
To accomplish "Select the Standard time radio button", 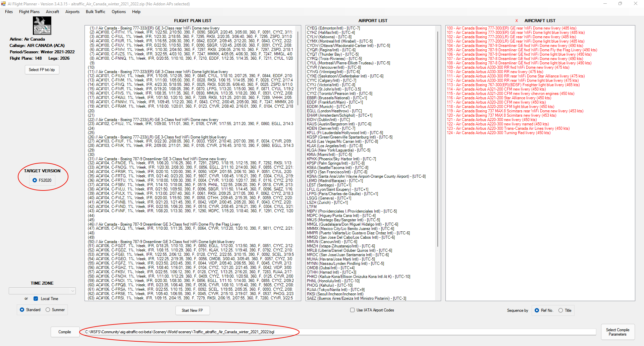I will [22, 310].
